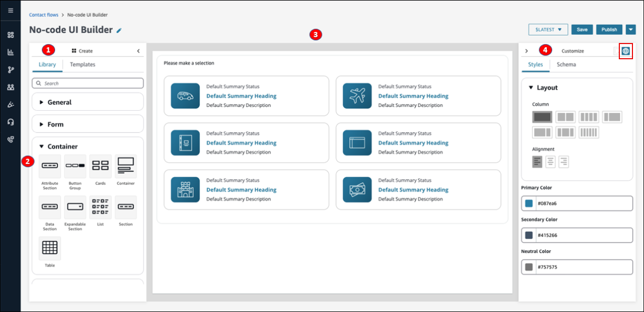The height and width of the screenshot is (312, 644).
Task: Open the $LATEST version dropdown
Action: [548, 30]
